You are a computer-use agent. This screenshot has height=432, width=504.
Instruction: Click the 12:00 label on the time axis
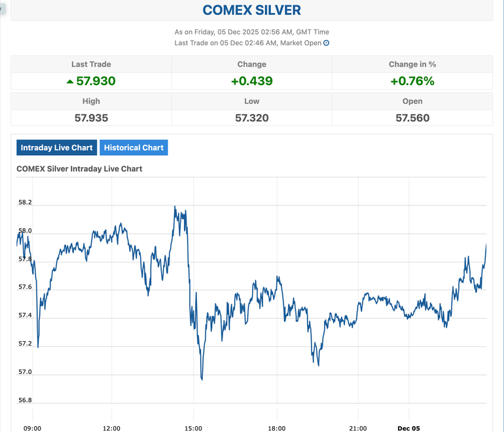111,428
